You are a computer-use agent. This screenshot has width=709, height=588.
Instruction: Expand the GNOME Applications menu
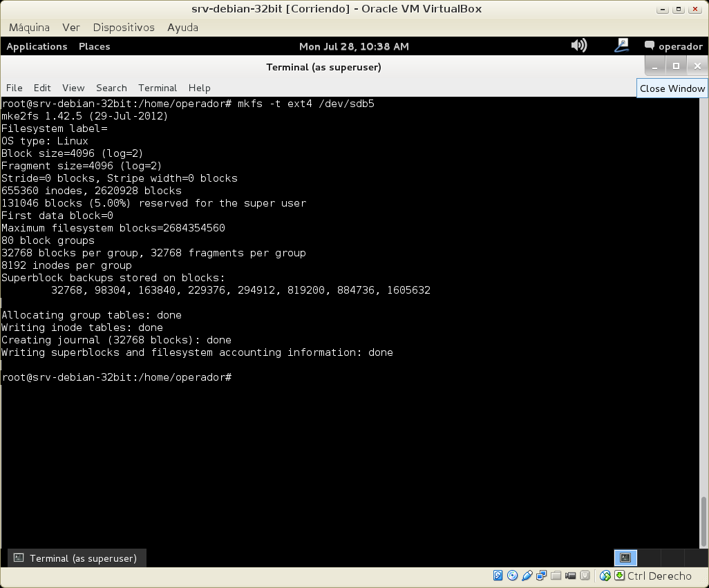point(37,46)
